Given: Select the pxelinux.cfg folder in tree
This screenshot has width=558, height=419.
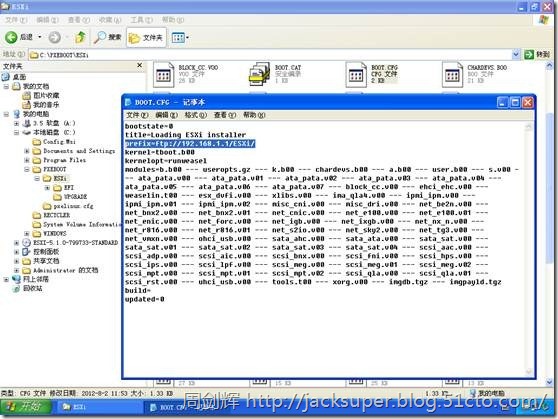Looking at the screenshot, I should pos(68,206).
